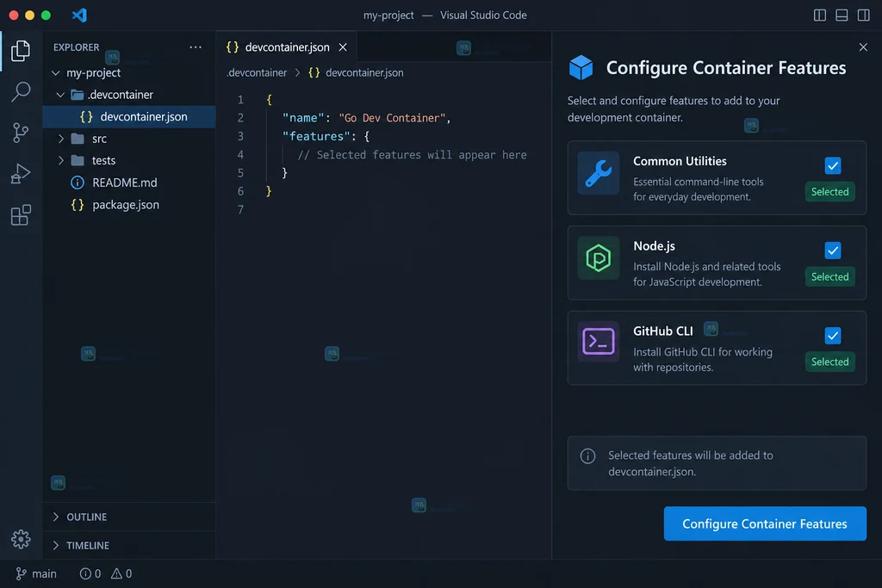Click line number 1 in the gutter
This screenshot has width=882, height=588.
[240, 100]
